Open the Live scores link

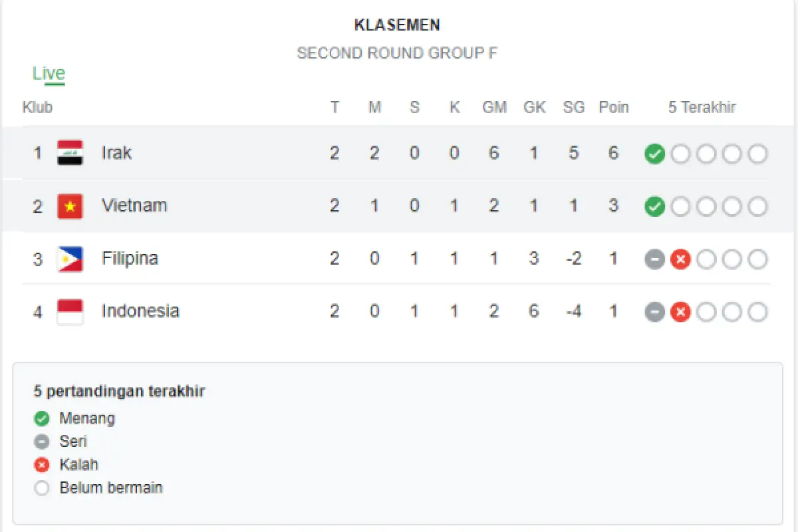point(49,73)
